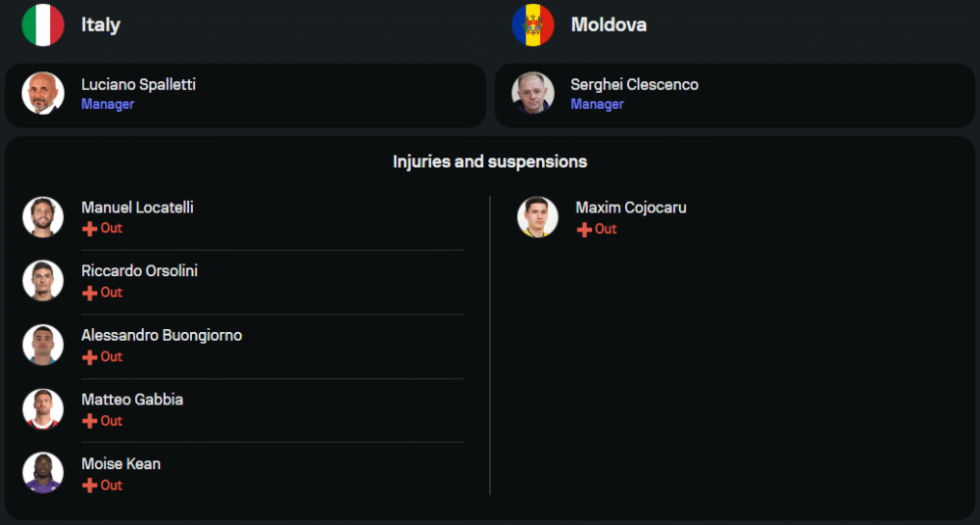The height and width of the screenshot is (525, 980).
Task: Click Matteo Gabbia's player photo
Action: 42,408
